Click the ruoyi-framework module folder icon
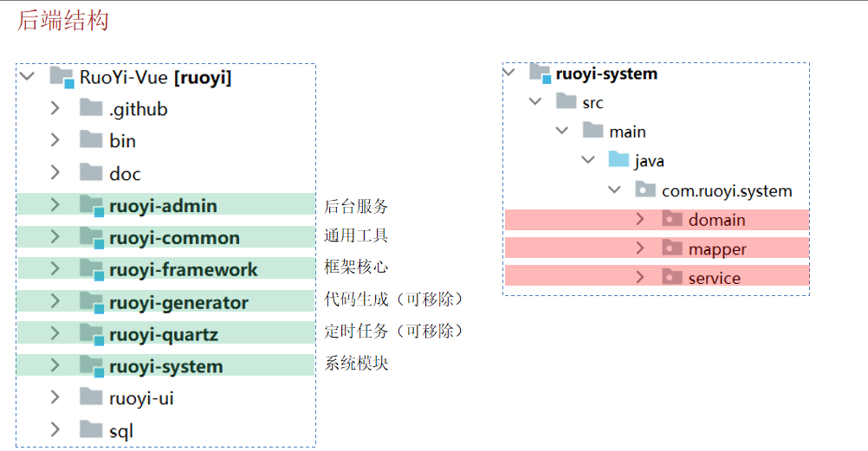Viewport: 868px width, 451px height. pos(92,269)
